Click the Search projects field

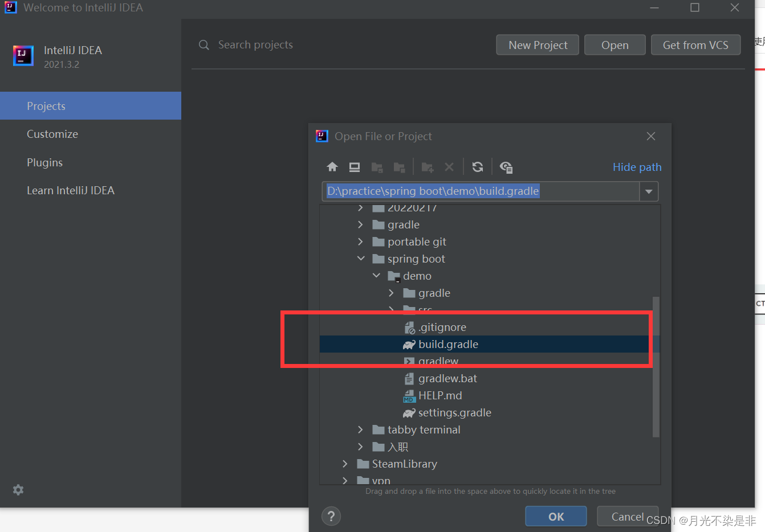255,45
